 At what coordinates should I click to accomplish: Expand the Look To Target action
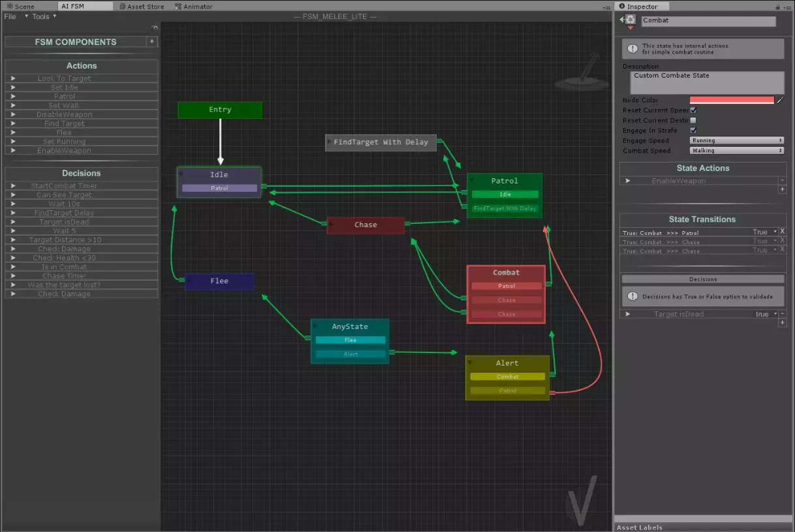tap(12, 78)
